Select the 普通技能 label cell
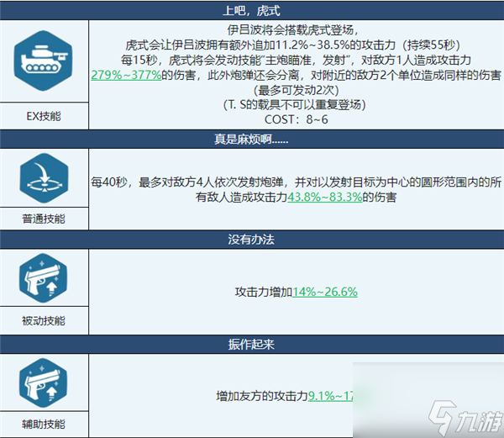The image size is (504, 438). [x=43, y=219]
